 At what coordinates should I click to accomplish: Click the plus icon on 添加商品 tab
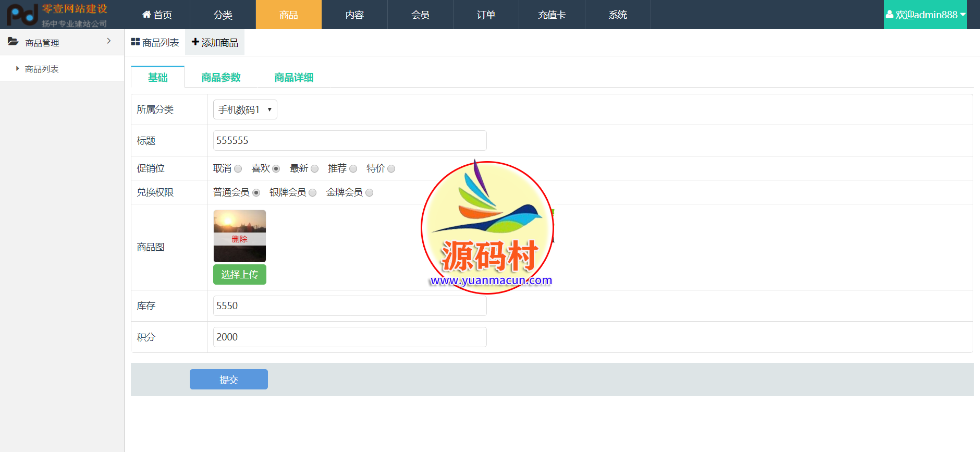pos(195,42)
